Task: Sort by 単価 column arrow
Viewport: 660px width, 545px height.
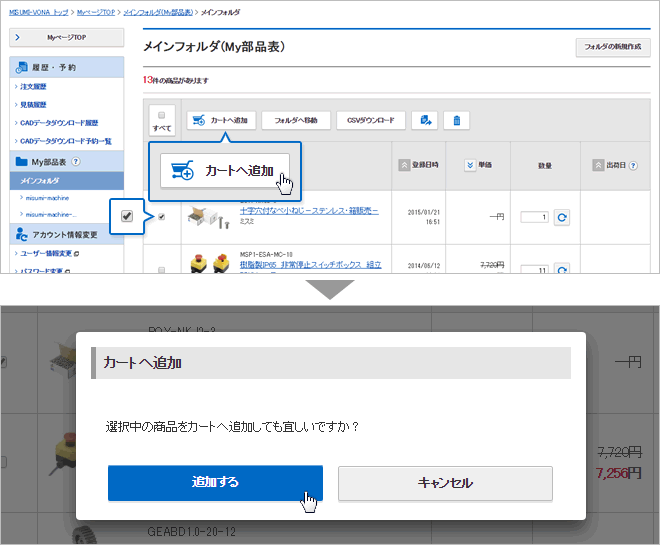Action: click(471, 165)
